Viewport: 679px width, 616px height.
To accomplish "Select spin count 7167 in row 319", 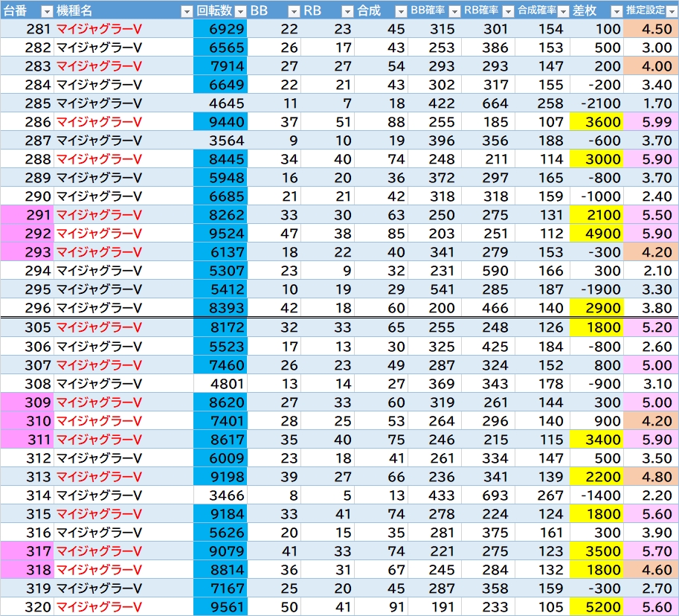I will 220,588.
